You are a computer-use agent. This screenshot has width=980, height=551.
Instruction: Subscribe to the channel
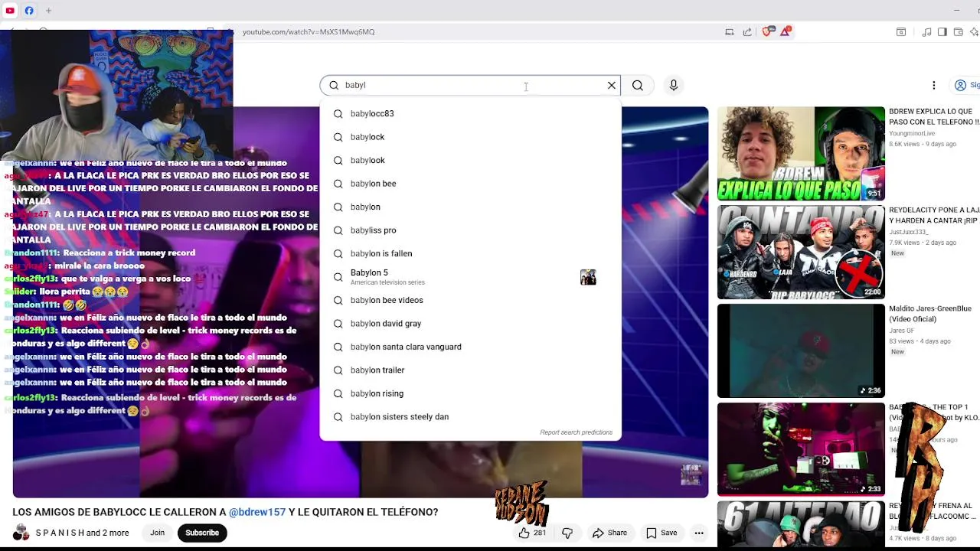202,533
